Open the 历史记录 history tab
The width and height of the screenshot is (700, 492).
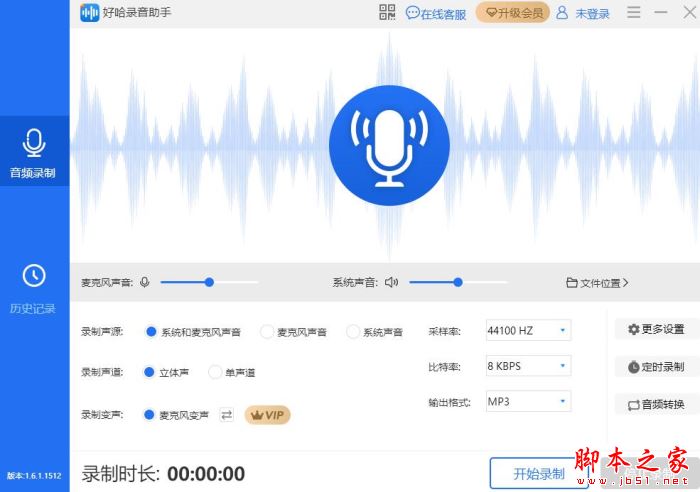(x=34, y=289)
